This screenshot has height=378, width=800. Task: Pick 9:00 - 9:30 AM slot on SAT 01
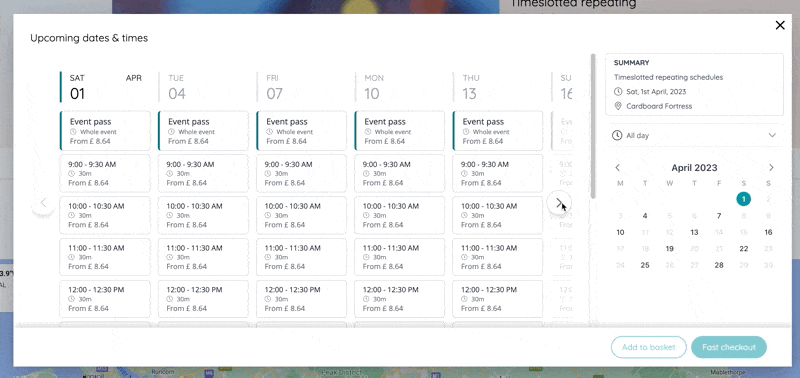(x=106, y=173)
